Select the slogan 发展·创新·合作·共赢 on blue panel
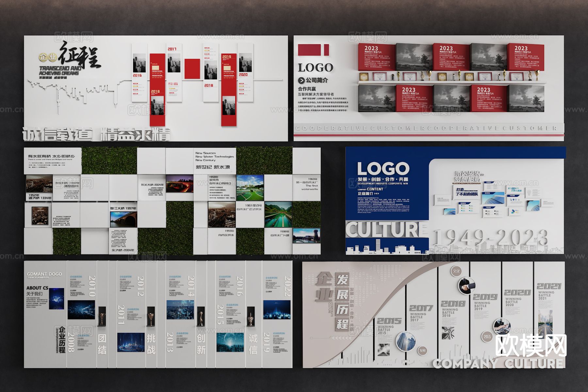This screenshot has height=392, width=588. pos(383,179)
